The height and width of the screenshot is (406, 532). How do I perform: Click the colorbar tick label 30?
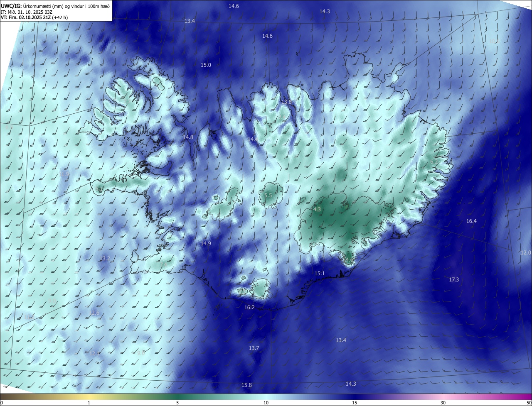click(443, 403)
